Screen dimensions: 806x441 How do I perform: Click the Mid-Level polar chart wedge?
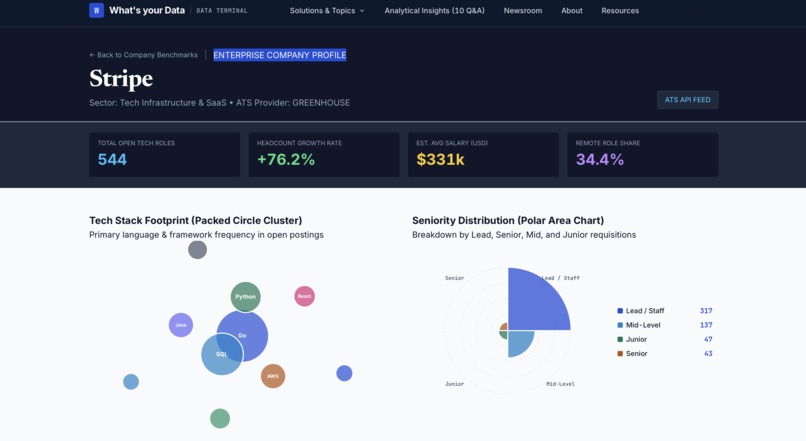coord(519,342)
